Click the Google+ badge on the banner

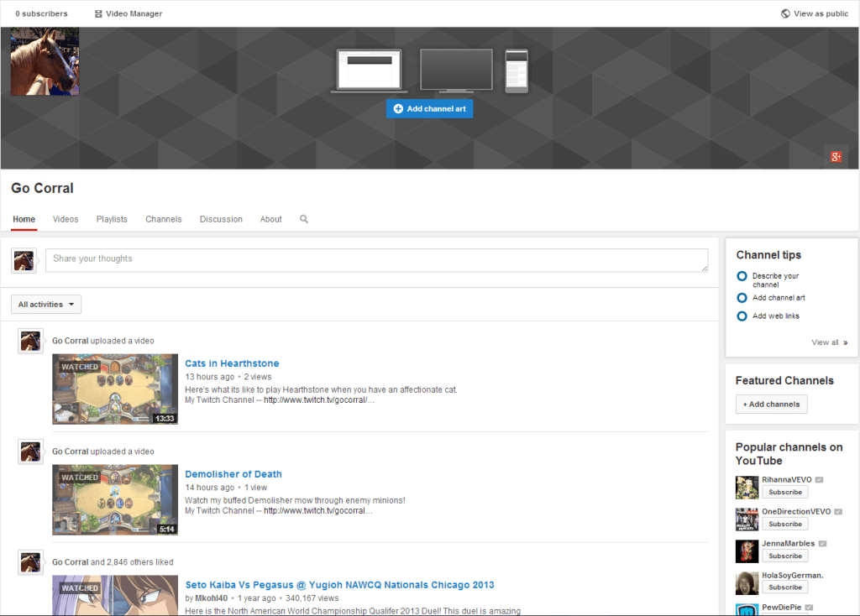[836, 156]
